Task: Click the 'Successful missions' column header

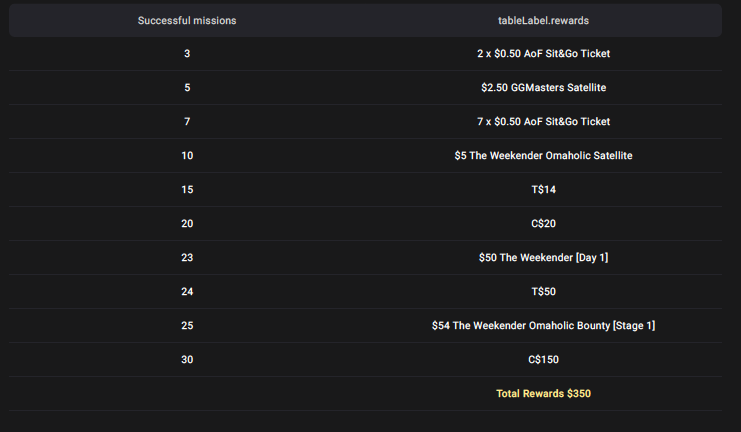Action: click(x=187, y=21)
